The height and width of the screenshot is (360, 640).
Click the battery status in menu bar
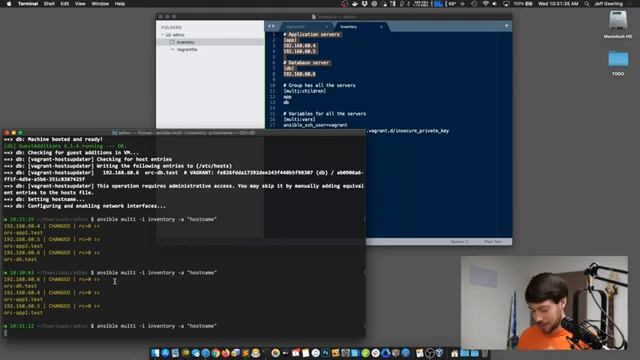523,4
